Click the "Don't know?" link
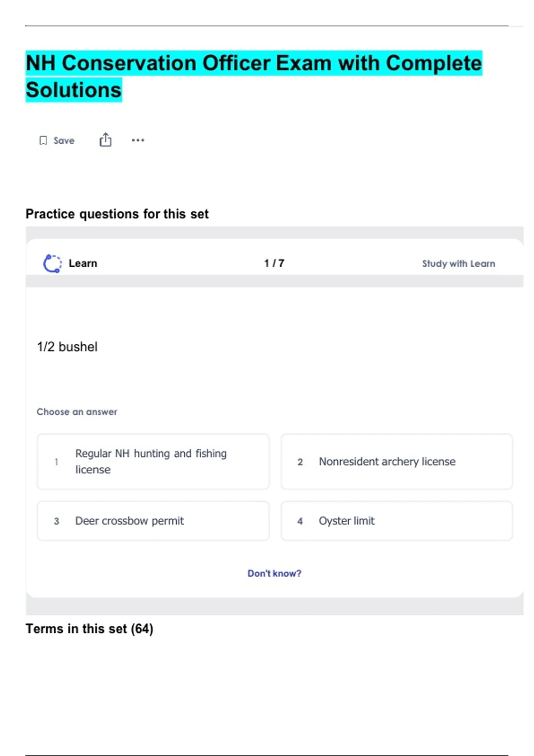The height and width of the screenshot is (756, 534). (274, 574)
